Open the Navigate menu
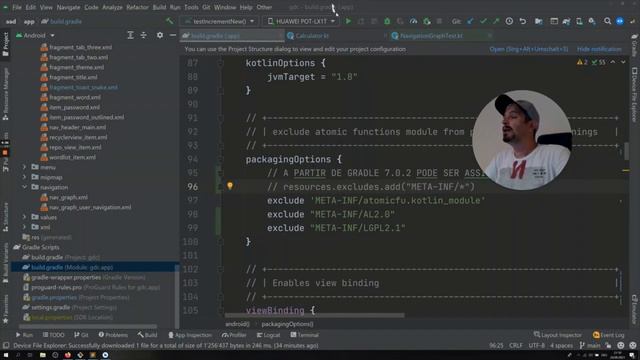640x360 pixels. pyautogui.click(x=68, y=7)
